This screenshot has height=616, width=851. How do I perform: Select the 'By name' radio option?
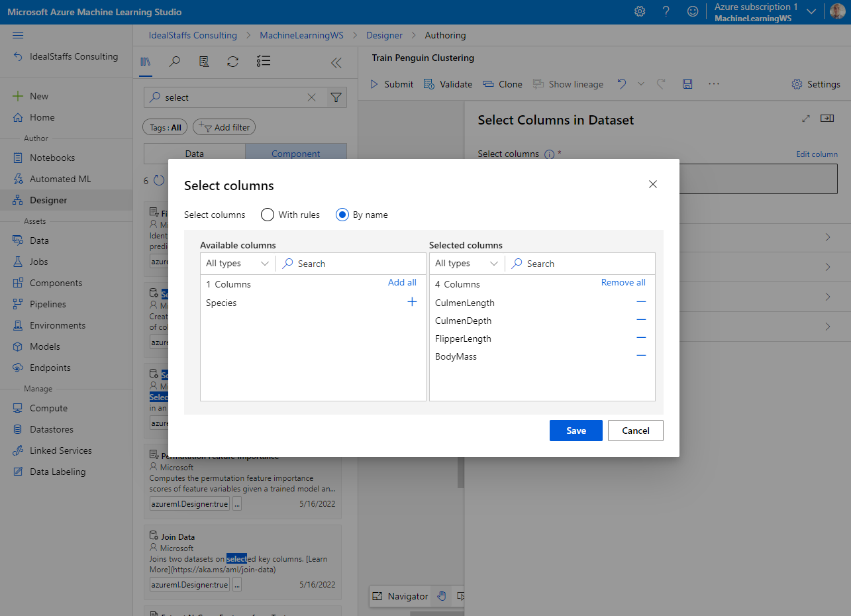342,215
